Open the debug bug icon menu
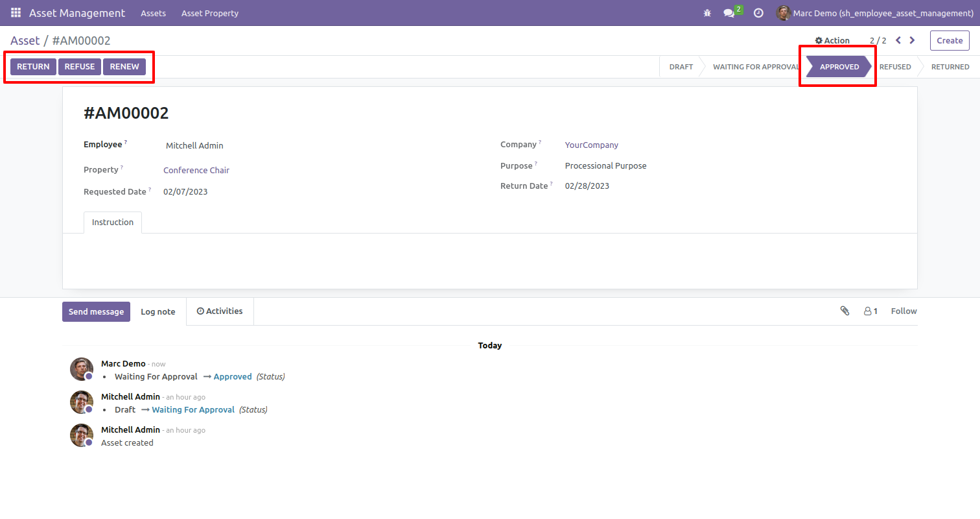980x519 pixels. pyautogui.click(x=707, y=13)
